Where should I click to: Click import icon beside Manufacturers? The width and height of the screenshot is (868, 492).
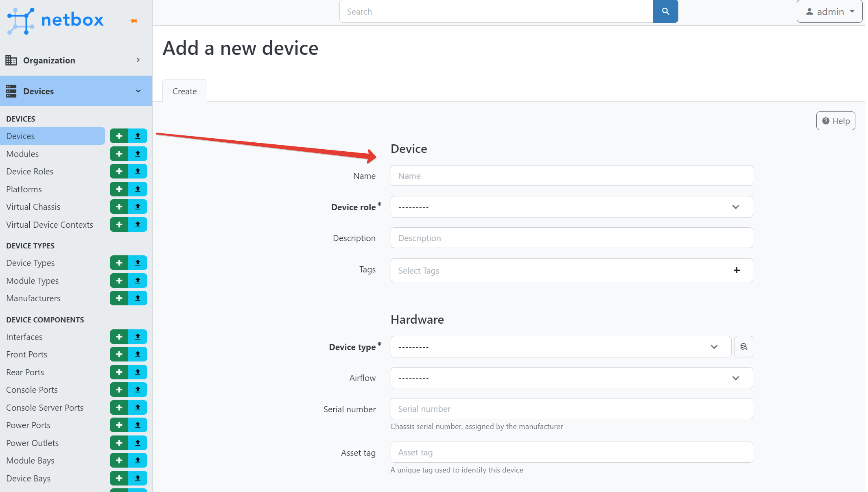pyautogui.click(x=138, y=298)
